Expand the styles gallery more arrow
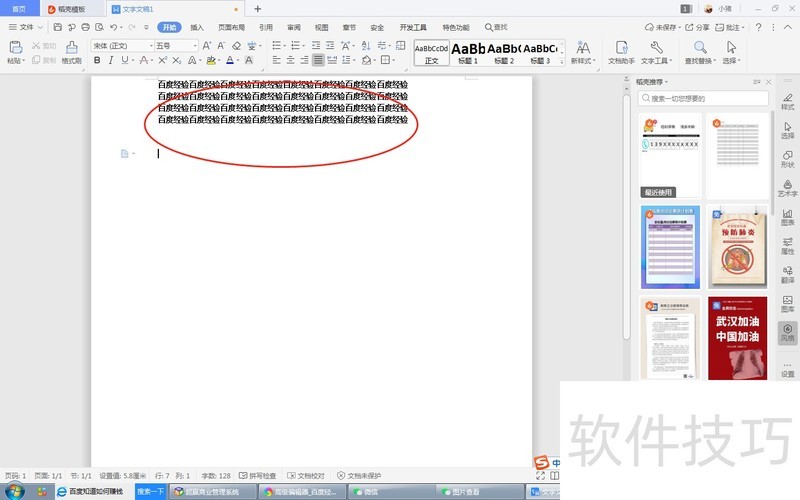Viewport: 800px width, 500px height. pyautogui.click(x=562, y=61)
